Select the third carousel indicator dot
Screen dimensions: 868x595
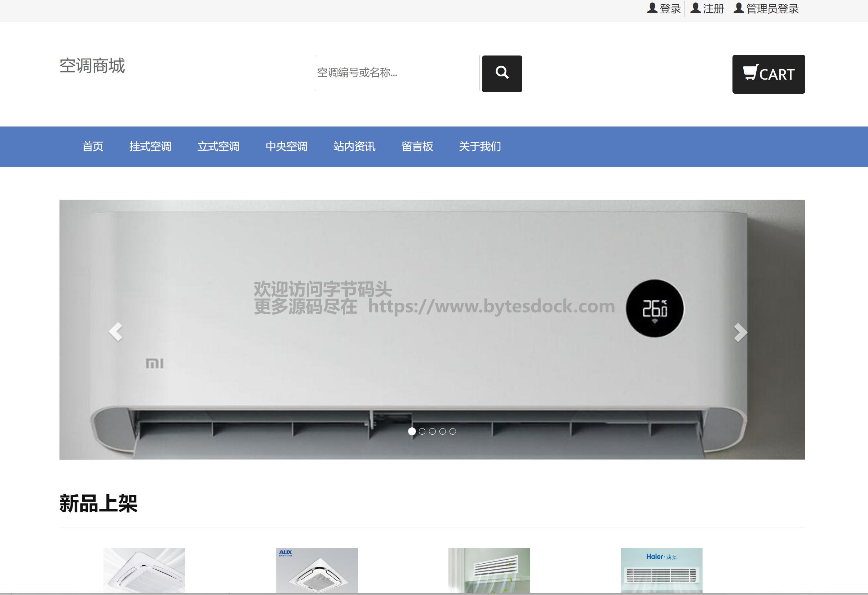432,431
